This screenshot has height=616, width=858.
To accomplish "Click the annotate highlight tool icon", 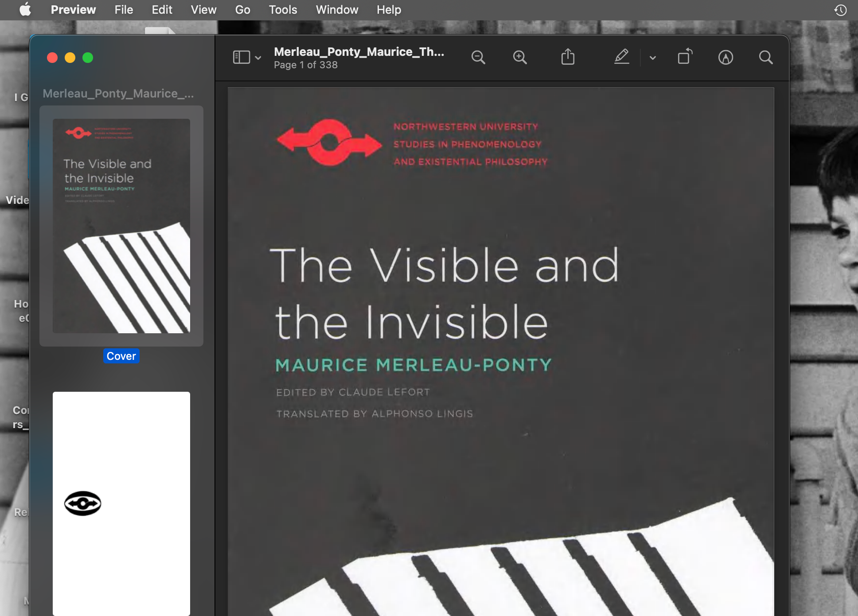I will pyautogui.click(x=621, y=57).
